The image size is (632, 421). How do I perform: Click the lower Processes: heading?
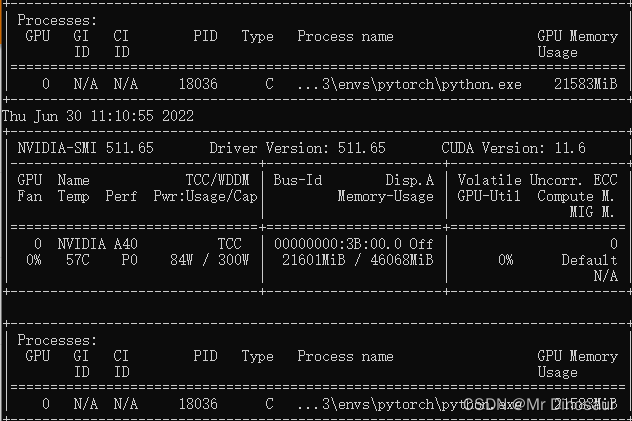(57, 340)
